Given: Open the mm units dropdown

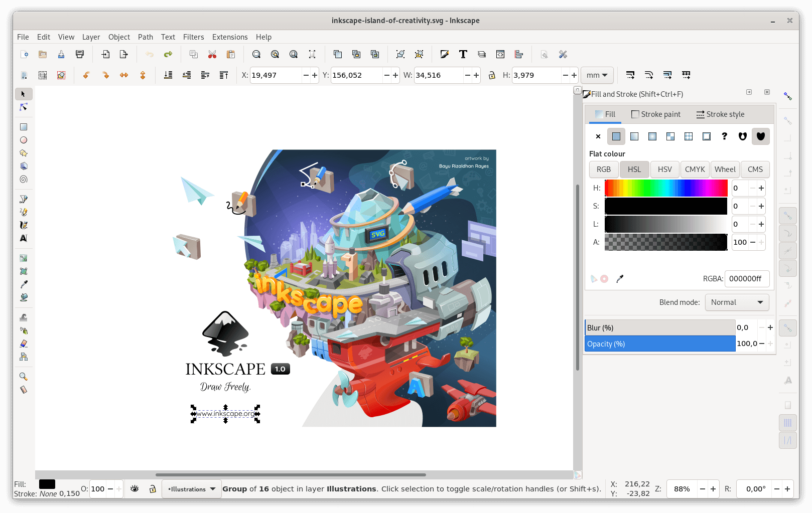Looking at the screenshot, I should 597,75.
